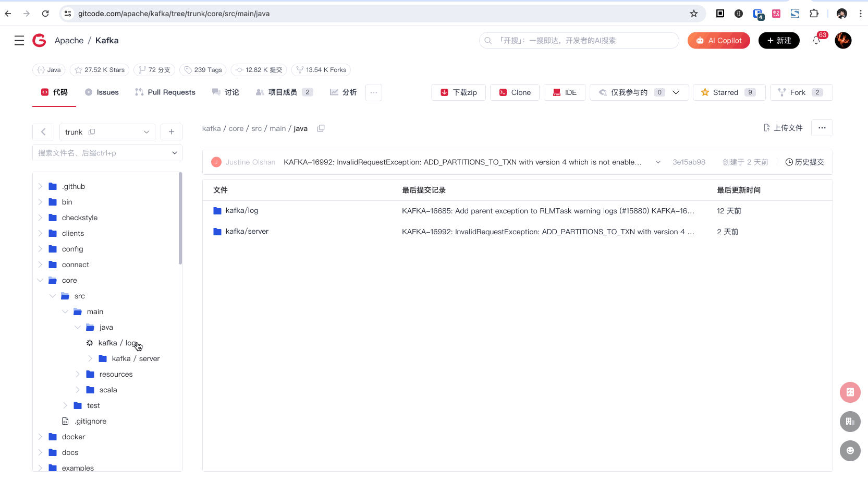Switch to the Issues tab
Image resolution: width=868 pixels, height=480 pixels.
tap(102, 92)
